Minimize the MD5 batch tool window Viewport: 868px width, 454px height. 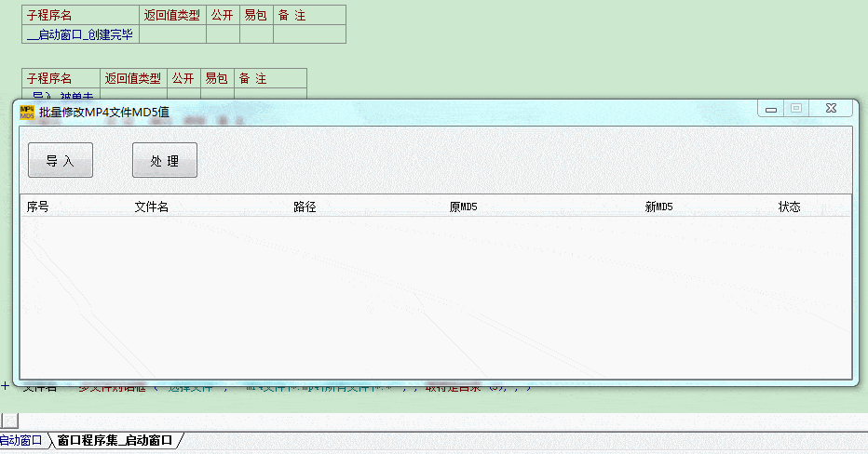(771, 109)
